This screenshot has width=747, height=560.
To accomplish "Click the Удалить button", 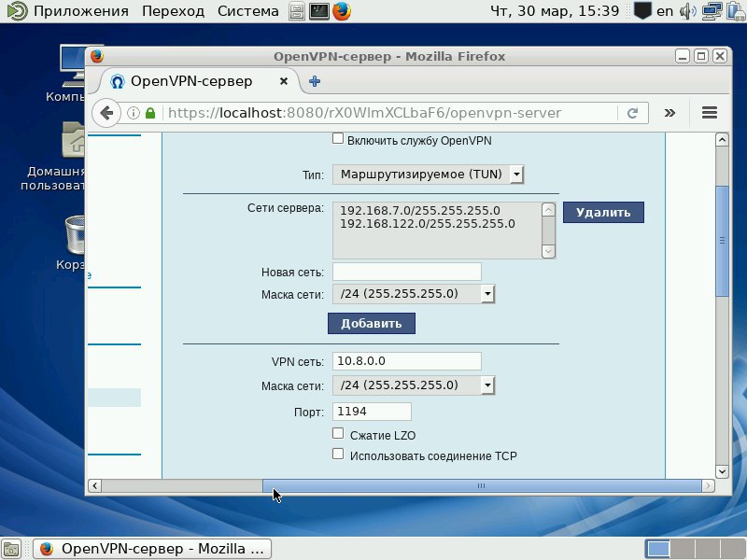I will click(x=603, y=213).
